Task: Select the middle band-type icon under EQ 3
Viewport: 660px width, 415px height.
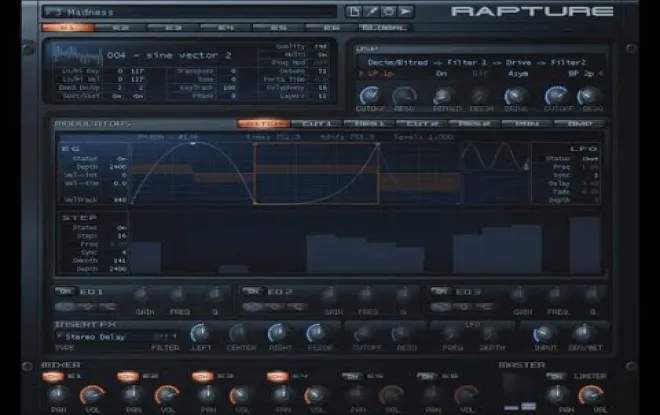Action: (463, 307)
